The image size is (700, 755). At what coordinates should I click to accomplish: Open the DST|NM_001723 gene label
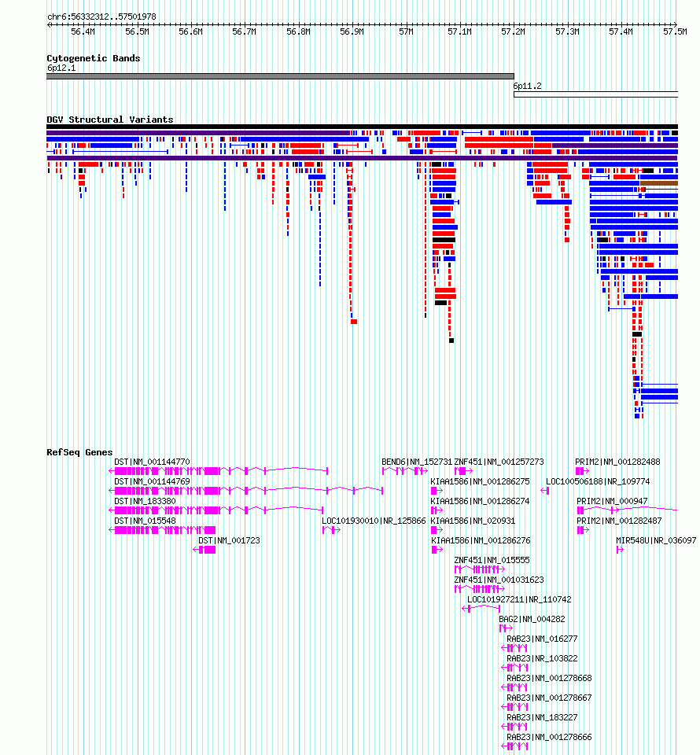point(229,541)
